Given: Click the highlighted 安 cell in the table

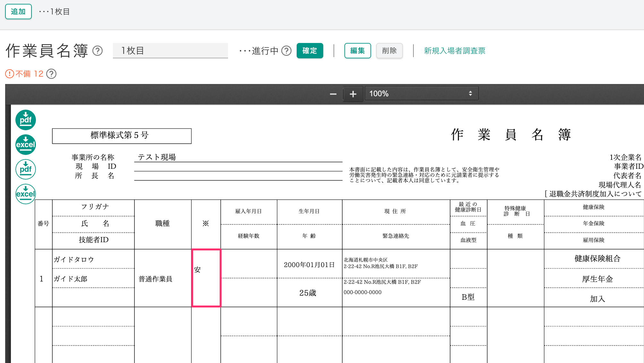Looking at the screenshot, I should coord(206,278).
